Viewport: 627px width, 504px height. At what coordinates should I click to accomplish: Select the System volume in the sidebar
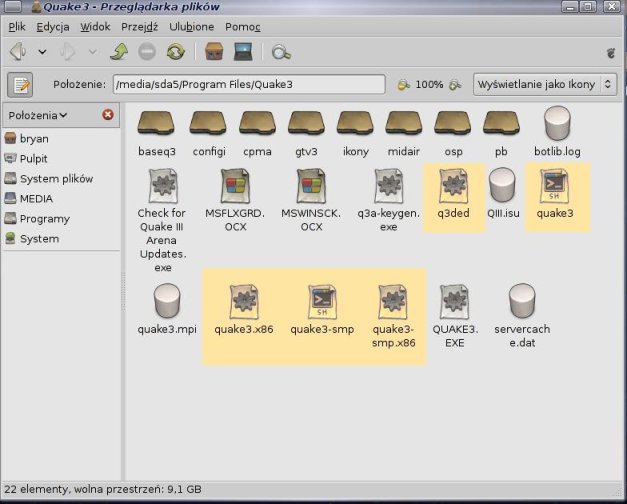coord(60,239)
